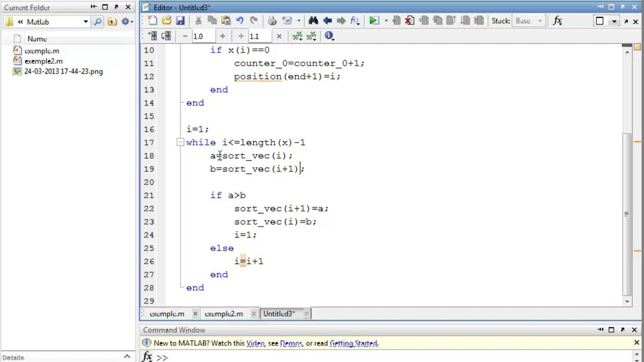This screenshot has height=362, width=644.
Task: Open the Demos link
Action: click(x=291, y=343)
